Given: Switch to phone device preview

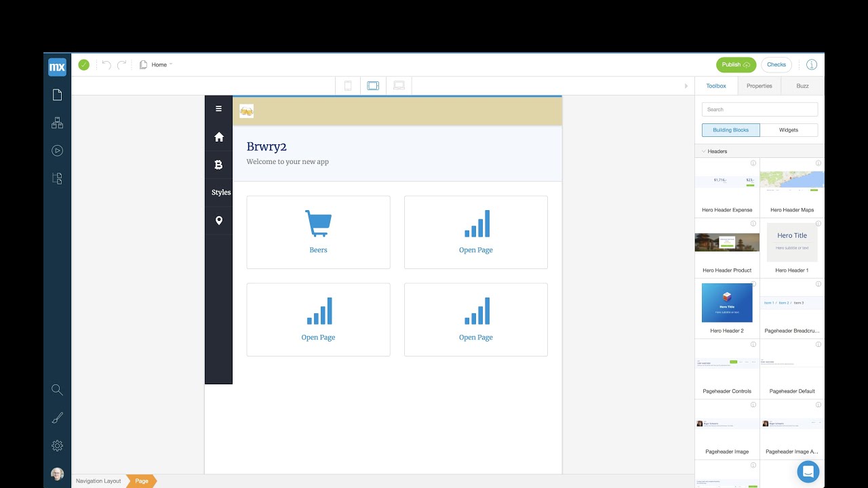Looking at the screenshot, I should point(348,85).
